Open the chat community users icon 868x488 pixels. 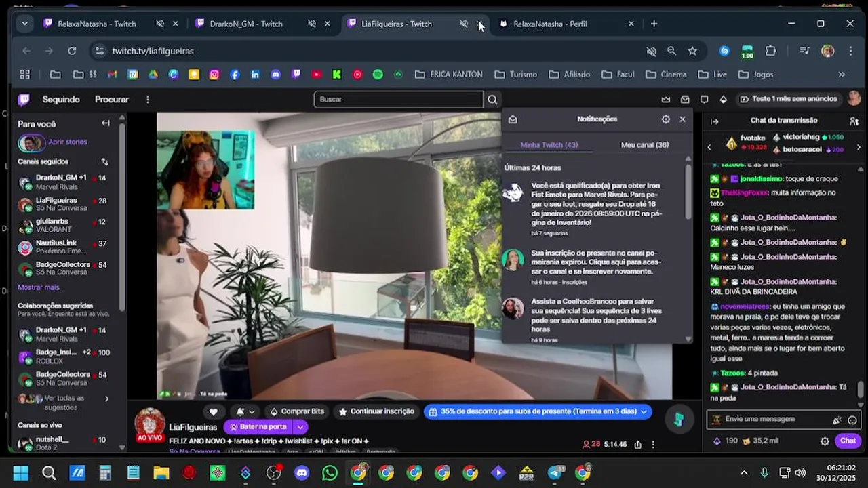click(x=854, y=121)
